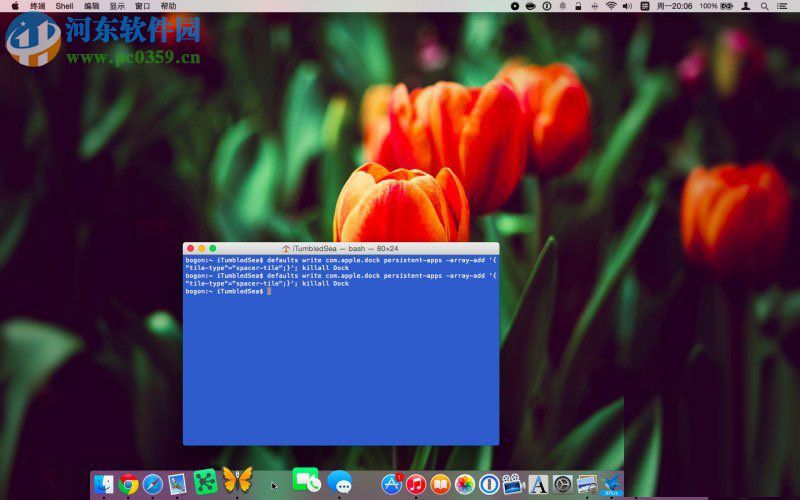Click the first defaults write command line
Viewport: 800px width, 500px height.
coord(340,264)
